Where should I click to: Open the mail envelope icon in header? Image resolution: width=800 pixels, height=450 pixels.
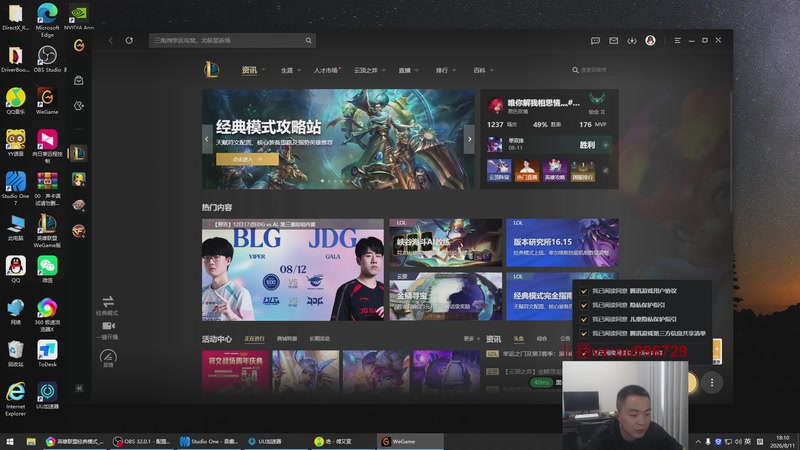(613, 40)
